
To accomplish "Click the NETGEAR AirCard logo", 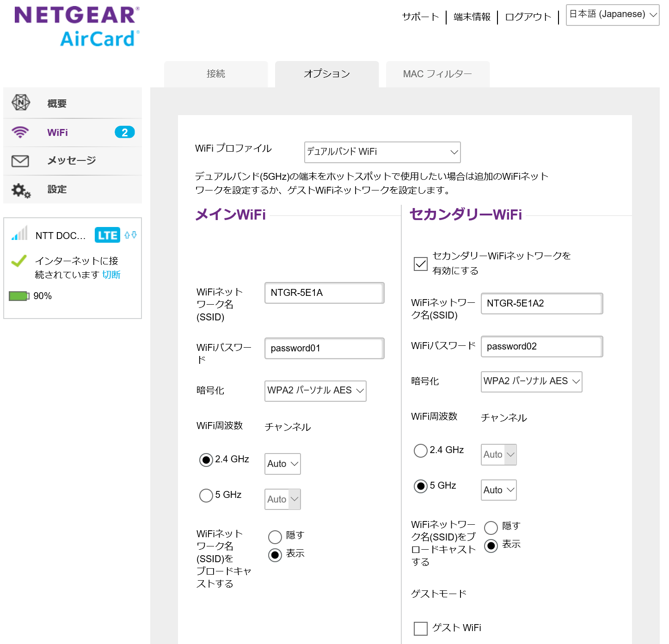I will pos(77,27).
